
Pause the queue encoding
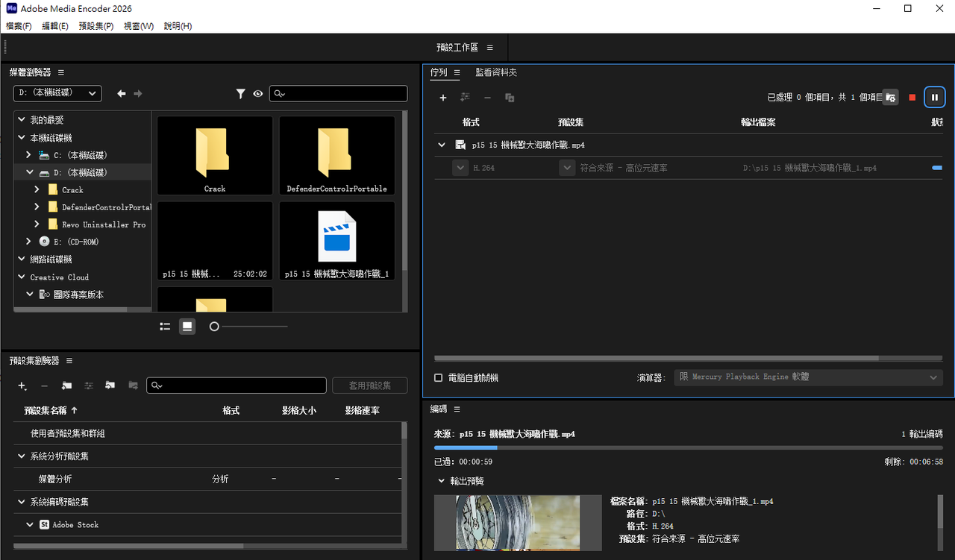(934, 98)
